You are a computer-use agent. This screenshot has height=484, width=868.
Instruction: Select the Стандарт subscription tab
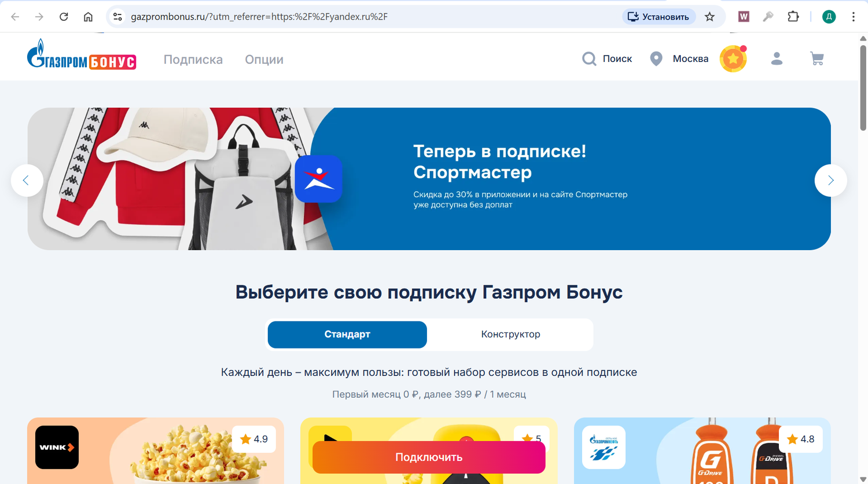pos(347,335)
